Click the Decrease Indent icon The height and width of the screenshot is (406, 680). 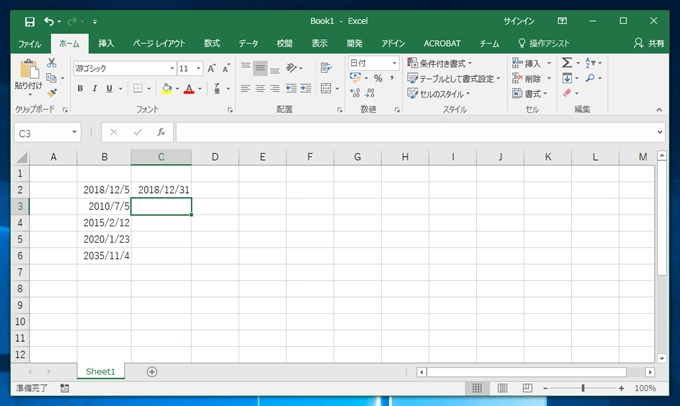(291, 88)
